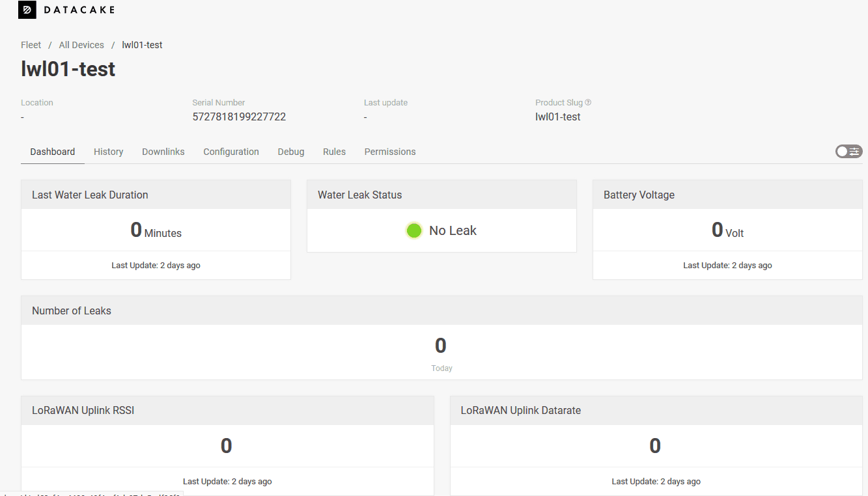Click the Product Slug help icon
Image resolution: width=868 pixels, height=496 pixels.
tap(588, 103)
